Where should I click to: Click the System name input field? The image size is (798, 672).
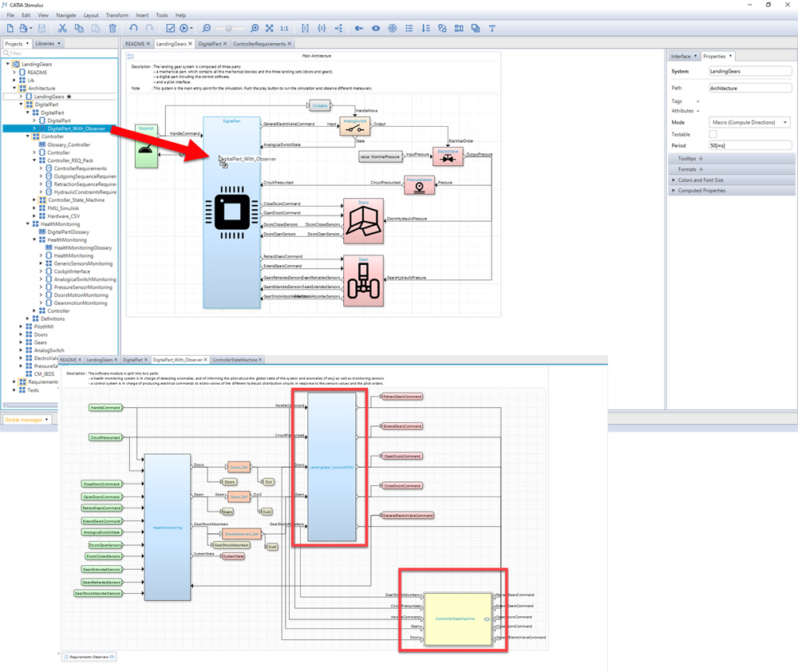pos(750,71)
